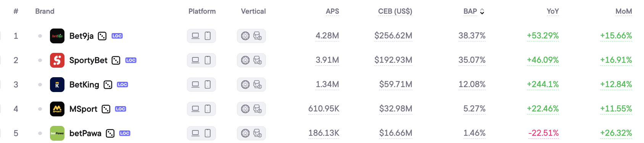Click the status dot beside betPawa

tap(40, 133)
